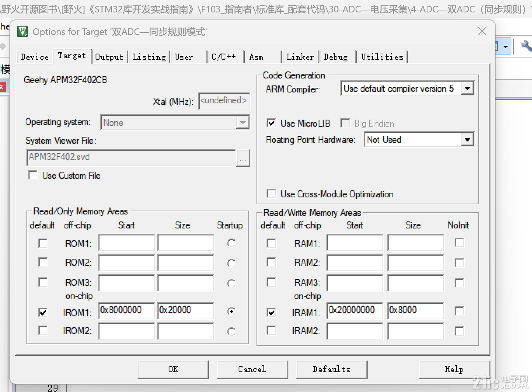Open the Linker tab
Viewport: 532px width, 392px height.
(300, 57)
